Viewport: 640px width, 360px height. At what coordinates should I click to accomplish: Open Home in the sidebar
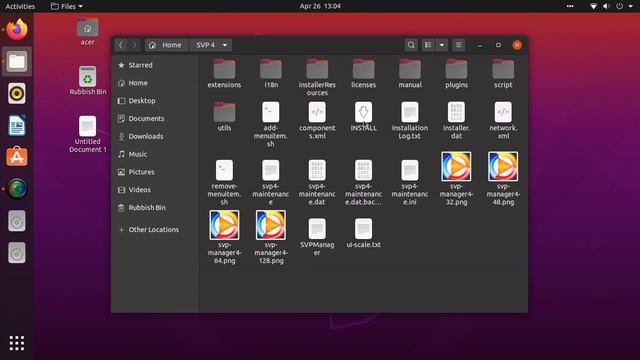point(155,83)
